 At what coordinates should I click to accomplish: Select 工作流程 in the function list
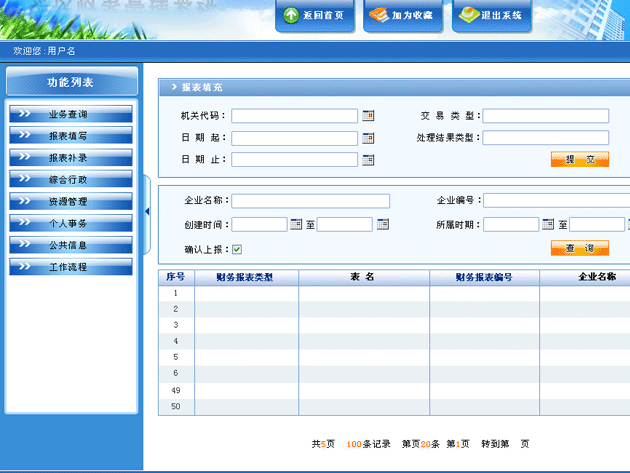point(70,267)
